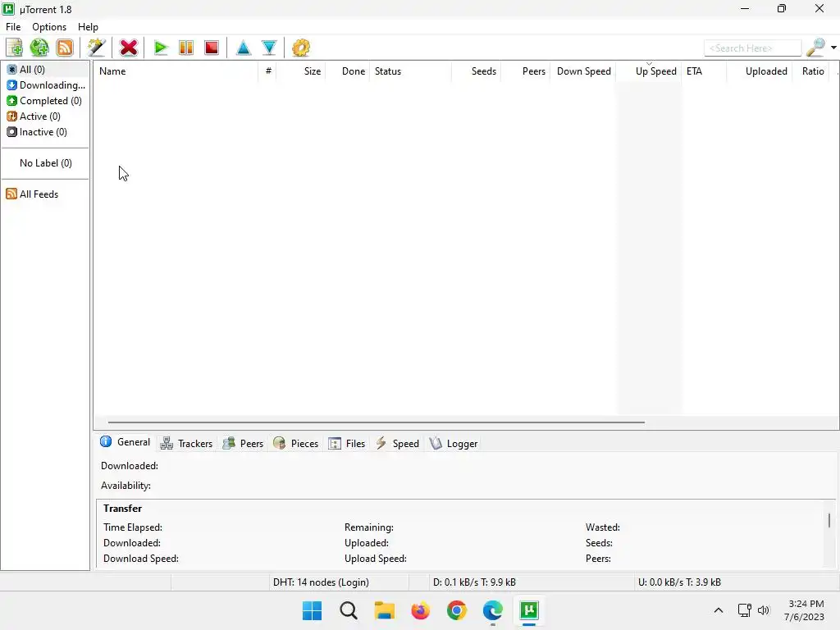Image resolution: width=840 pixels, height=630 pixels.
Task: Sort torrents by Done column
Action: pos(347,71)
